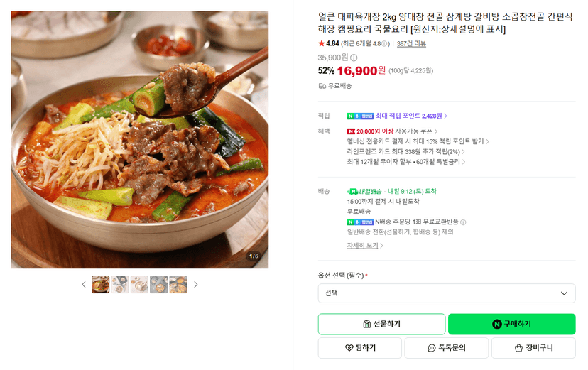Select the fifth product thumbnail
The width and height of the screenshot is (588, 370).
pos(178,285)
